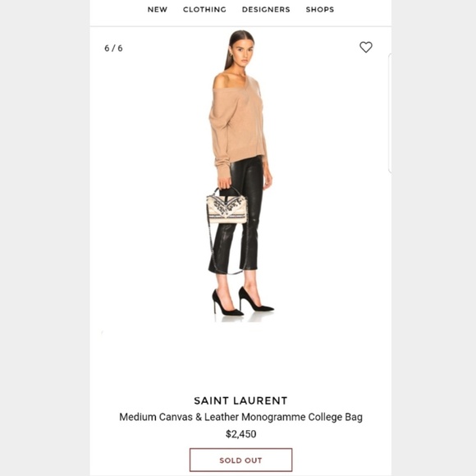This screenshot has width=476, height=476.
Task: Click the scroll handle on the right edge
Action: coord(390,113)
